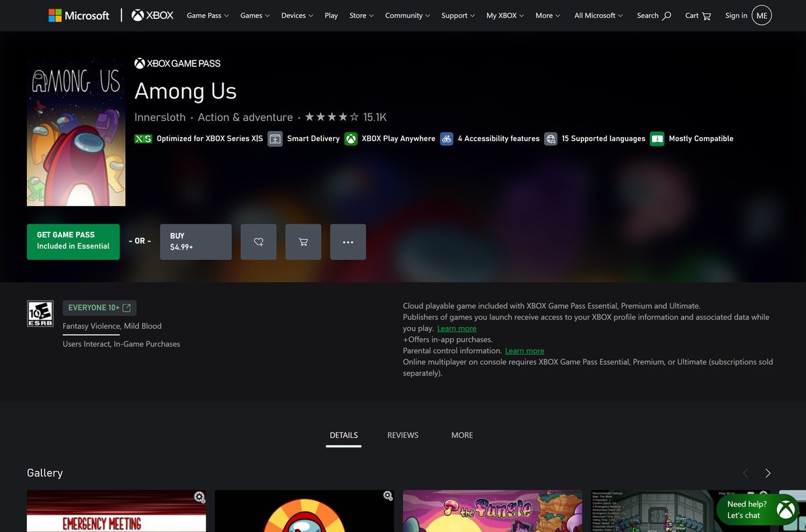Click the Mostly Compatible label
806x532 pixels.
click(701, 139)
